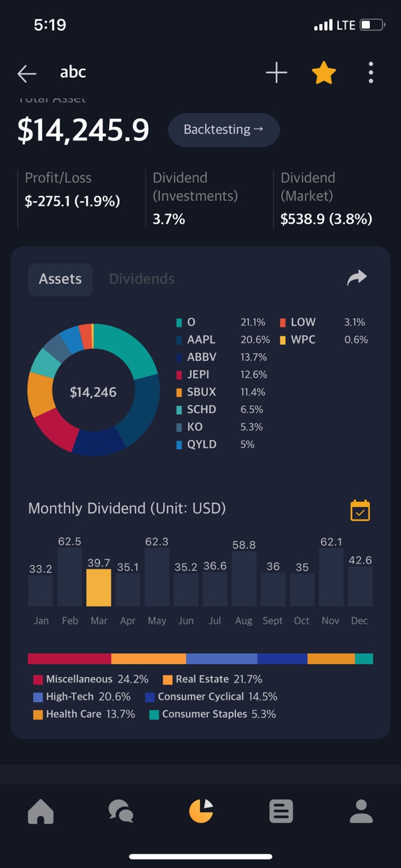Tap the donut chart center $14,246
Image resolution: width=401 pixels, height=868 pixels.
[x=93, y=392]
